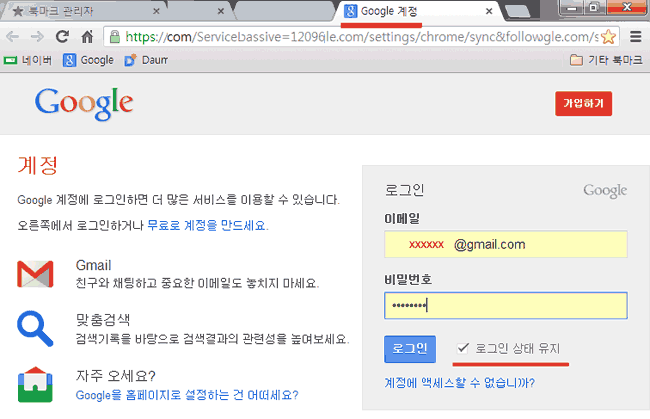Close the Google 계정 tab
Viewport: 650px width, 419px height.
pyautogui.click(x=489, y=11)
